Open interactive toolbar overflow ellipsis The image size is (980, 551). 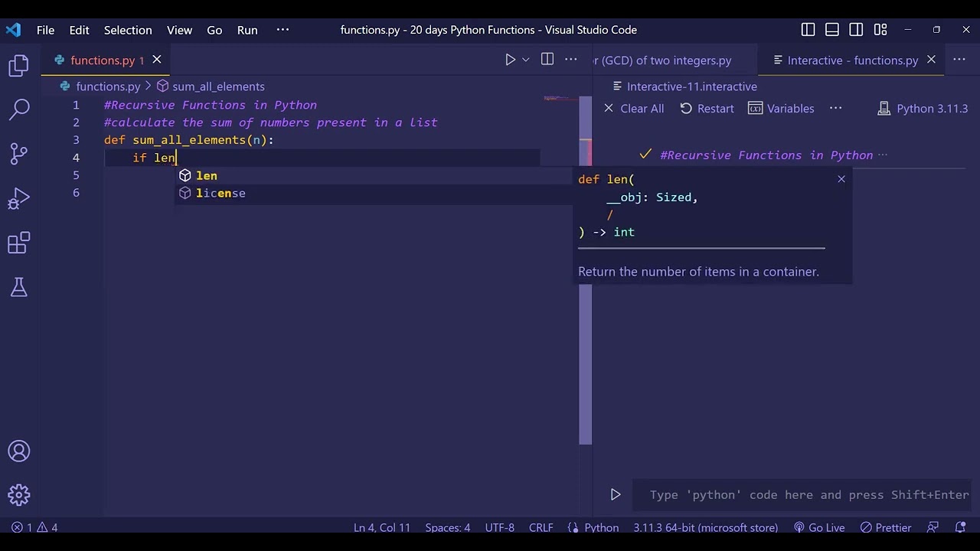click(836, 109)
